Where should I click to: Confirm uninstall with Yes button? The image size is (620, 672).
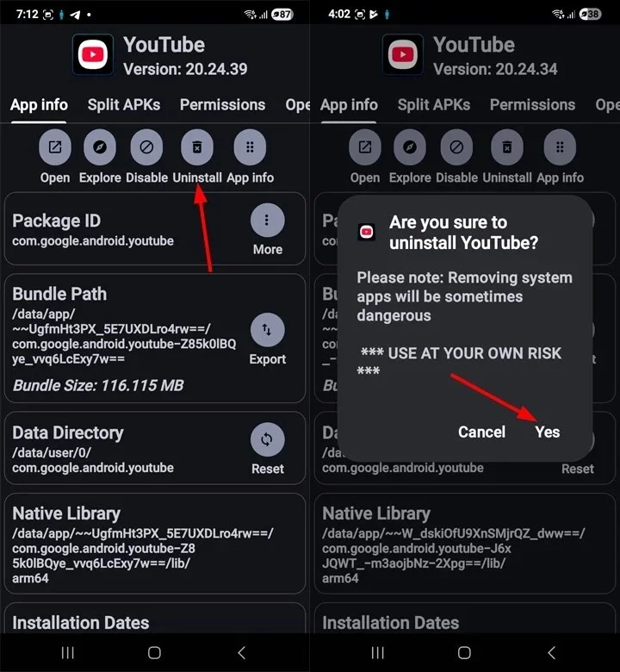547,432
